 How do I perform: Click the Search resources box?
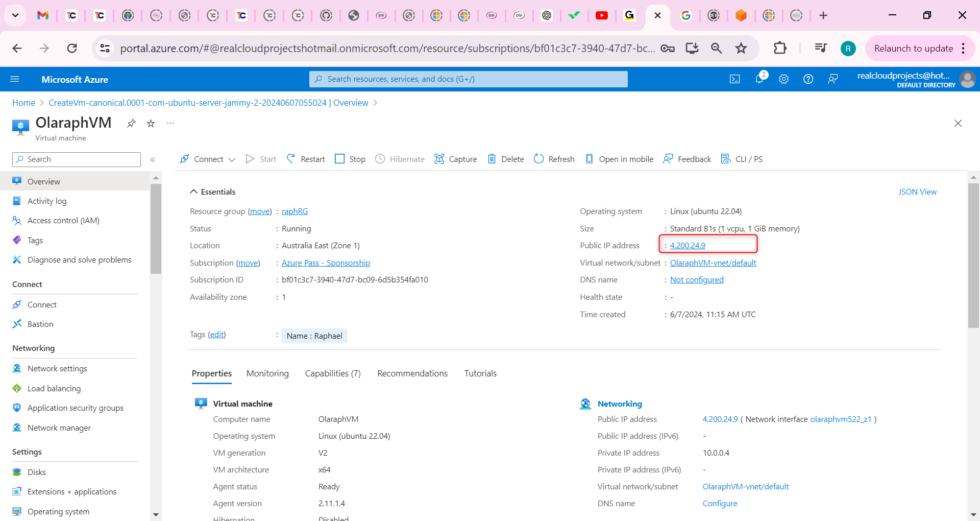(468, 79)
